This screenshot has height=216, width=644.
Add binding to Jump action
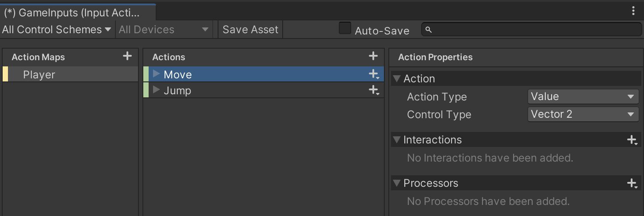click(x=374, y=91)
